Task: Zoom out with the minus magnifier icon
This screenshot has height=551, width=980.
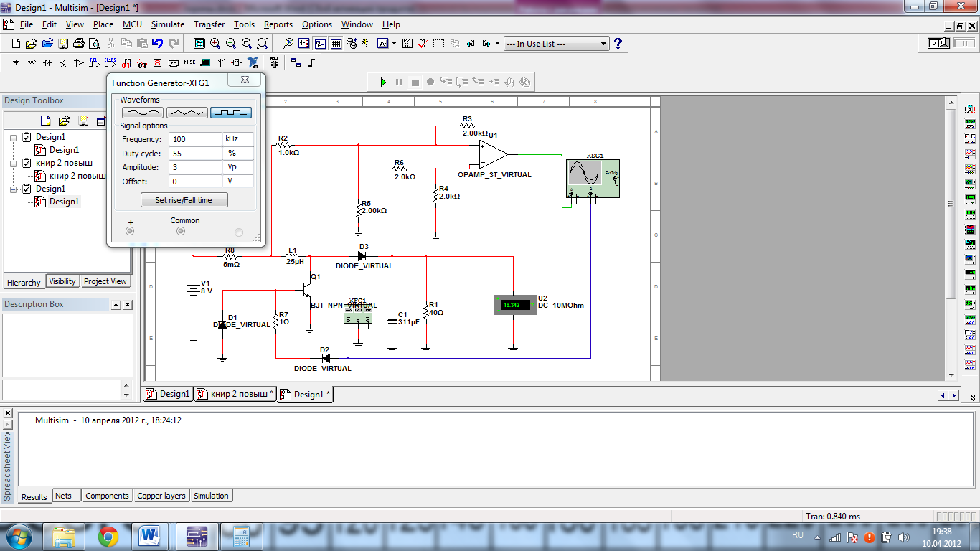Action: click(x=231, y=43)
